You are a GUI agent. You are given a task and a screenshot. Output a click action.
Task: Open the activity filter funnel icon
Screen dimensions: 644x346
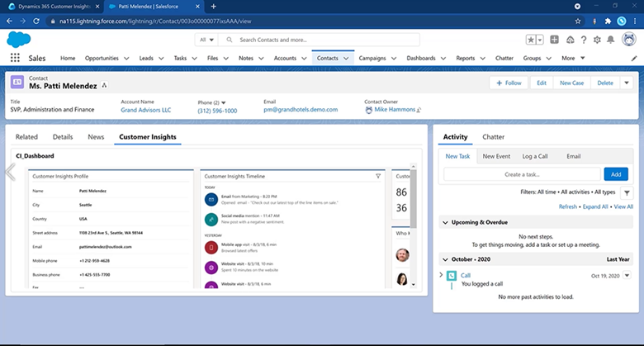point(627,192)
